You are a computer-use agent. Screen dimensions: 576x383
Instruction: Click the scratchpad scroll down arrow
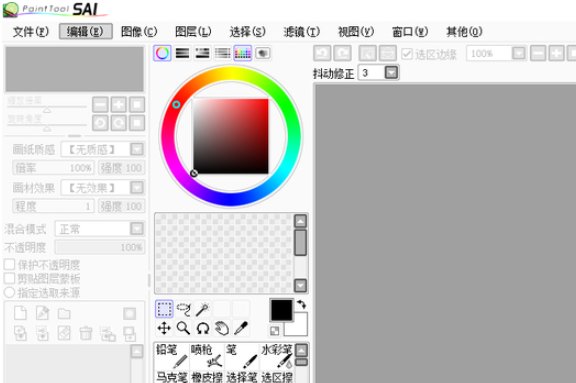coord(300,285)
